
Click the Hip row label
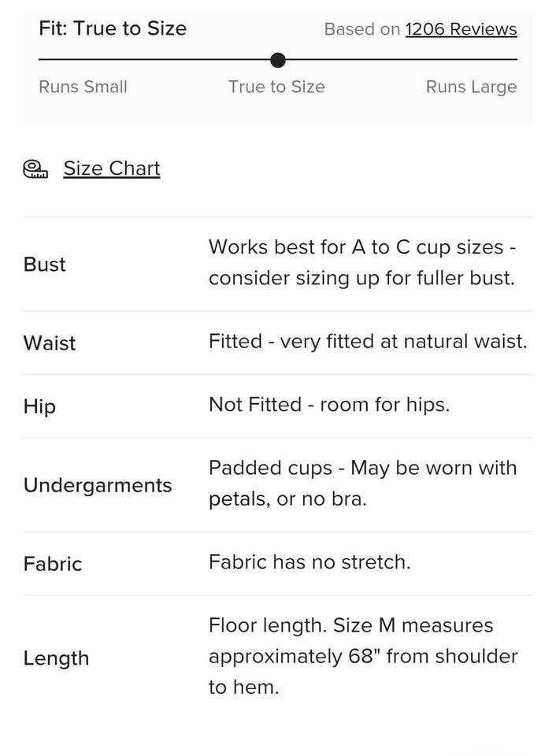pos(39,406)
